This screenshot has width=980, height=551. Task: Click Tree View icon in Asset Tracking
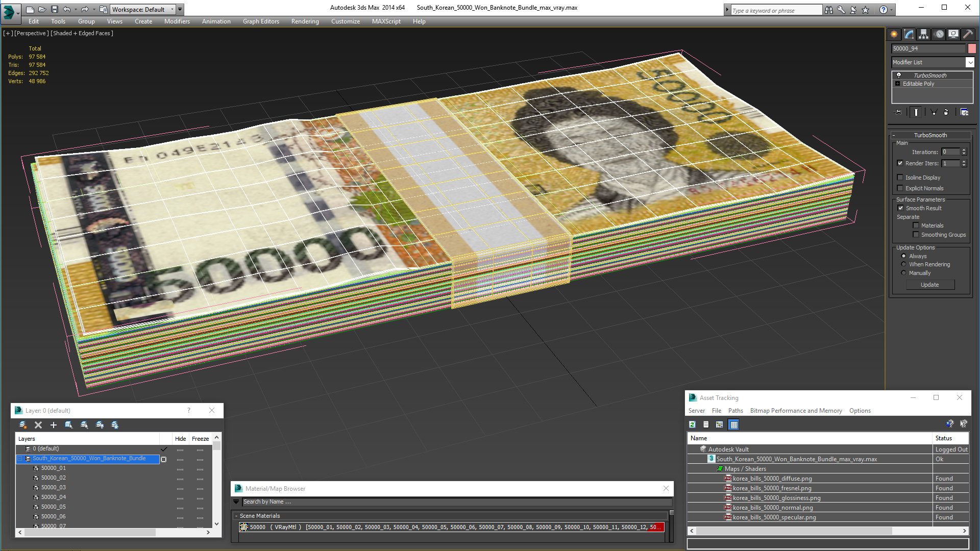click(x=720, y=424)
